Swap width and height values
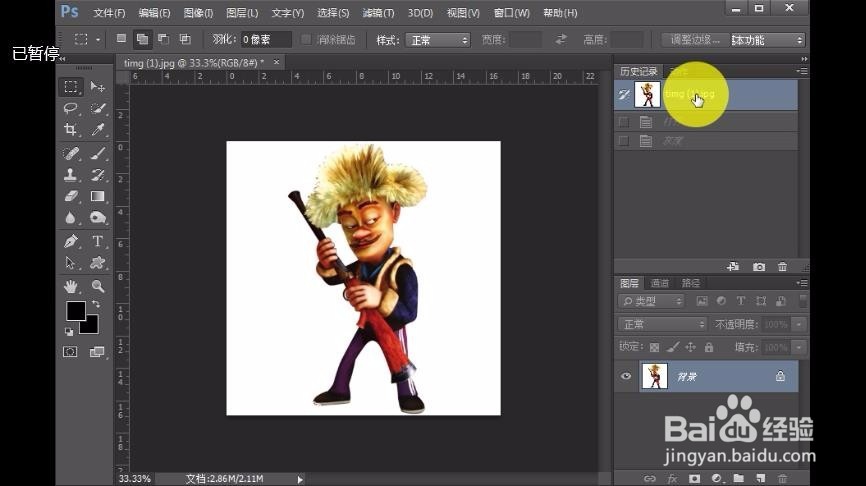Image resolution: width=866 pixels, height=486 pixels. click(561, 39)
